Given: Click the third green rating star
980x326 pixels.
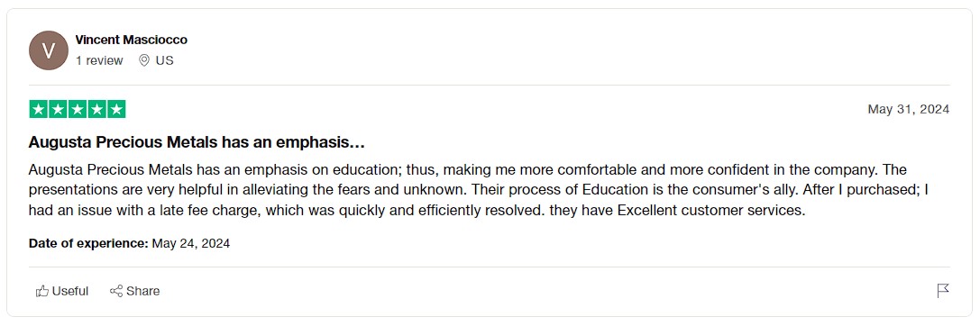Looking at the screenshot, I should click(x=78, y=109).
